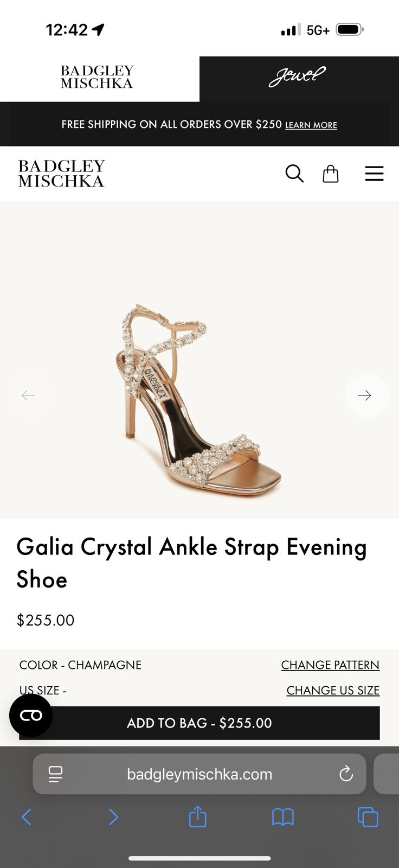399x868 pixels.
Task: Open the shopping bag icon
Action: coord(331,174)
